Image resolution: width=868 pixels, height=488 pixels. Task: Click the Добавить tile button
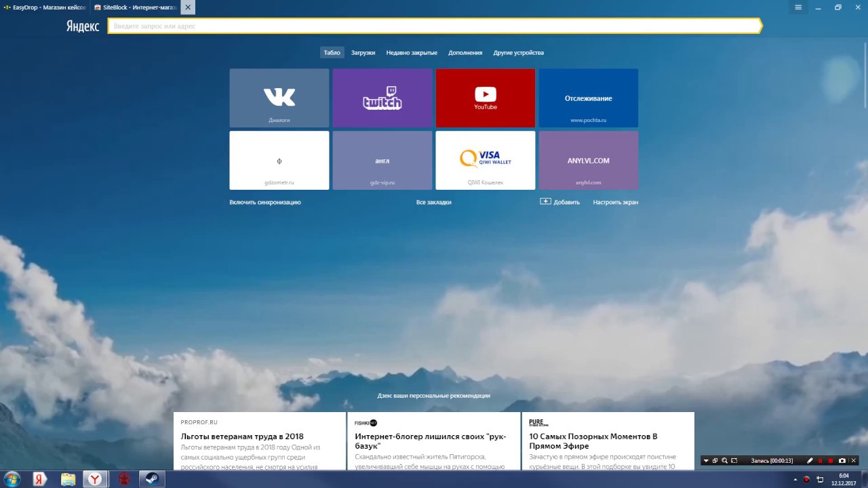point(560,202)
